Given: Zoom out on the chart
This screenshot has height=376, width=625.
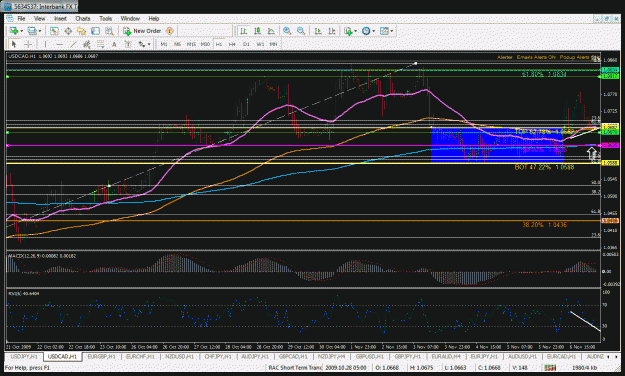Looking at the screenshot, I should point(301,31).
